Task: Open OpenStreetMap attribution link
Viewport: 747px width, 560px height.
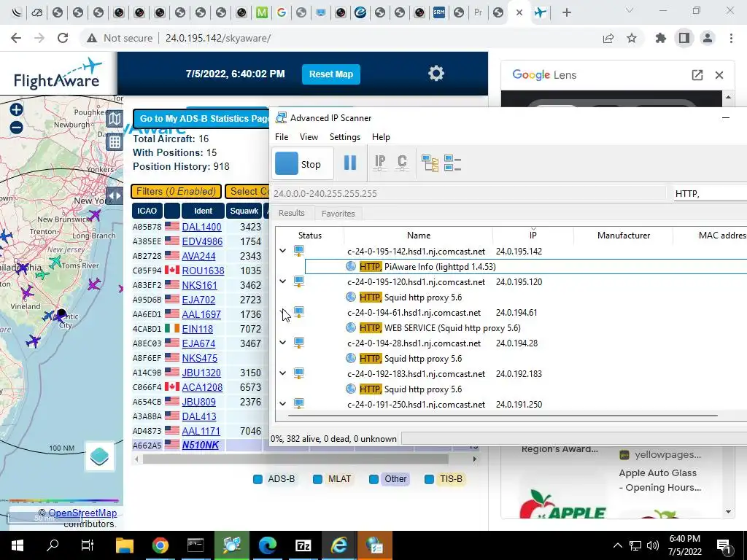Action: pos(82,513)
